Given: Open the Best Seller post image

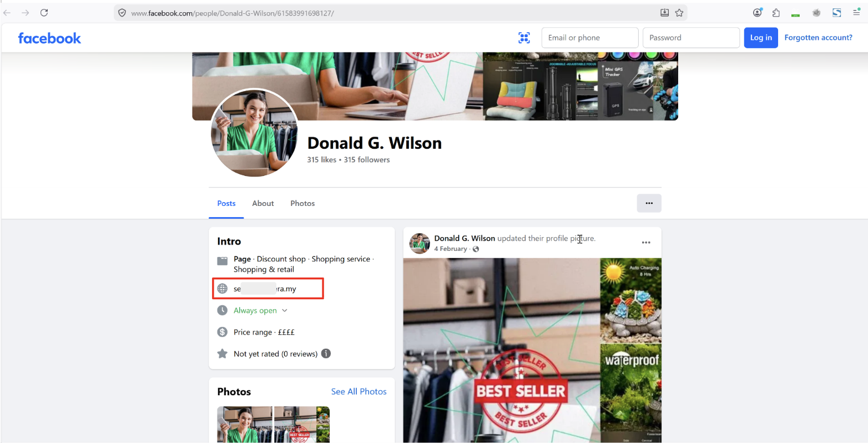Looking at the screenshot, I should [x=532, y=350].
